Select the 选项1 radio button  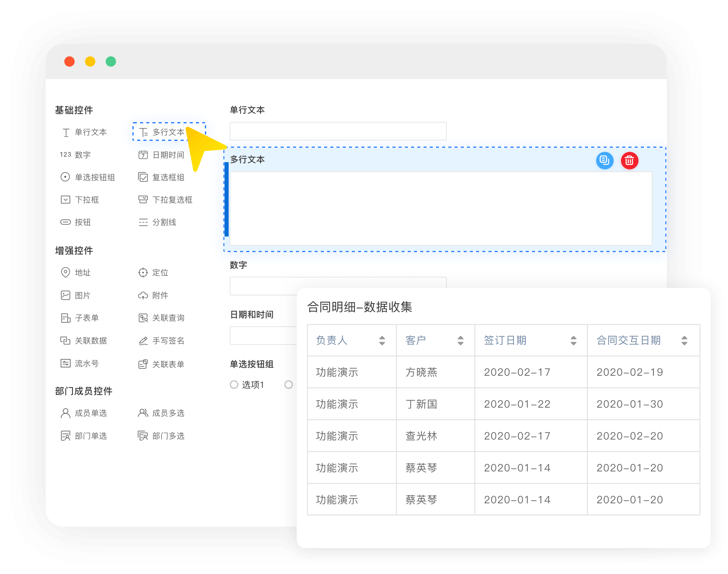(234, 384)
